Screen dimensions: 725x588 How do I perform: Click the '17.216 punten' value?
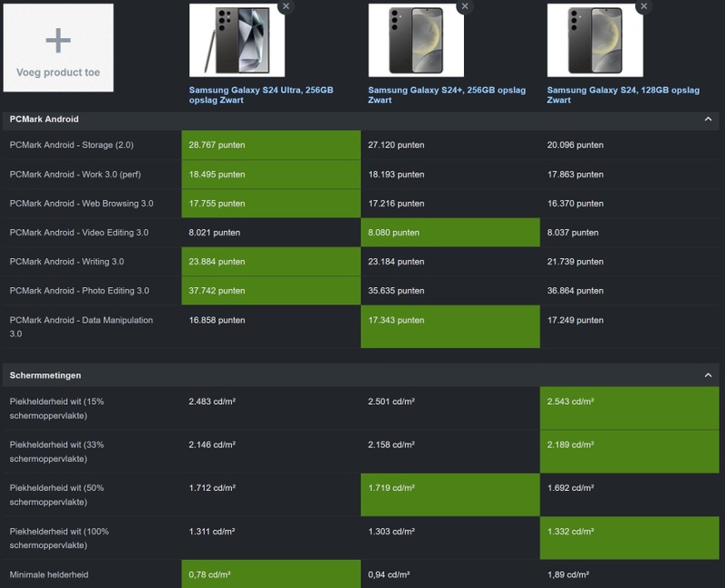pyautogui.click(x=396, y=203)
